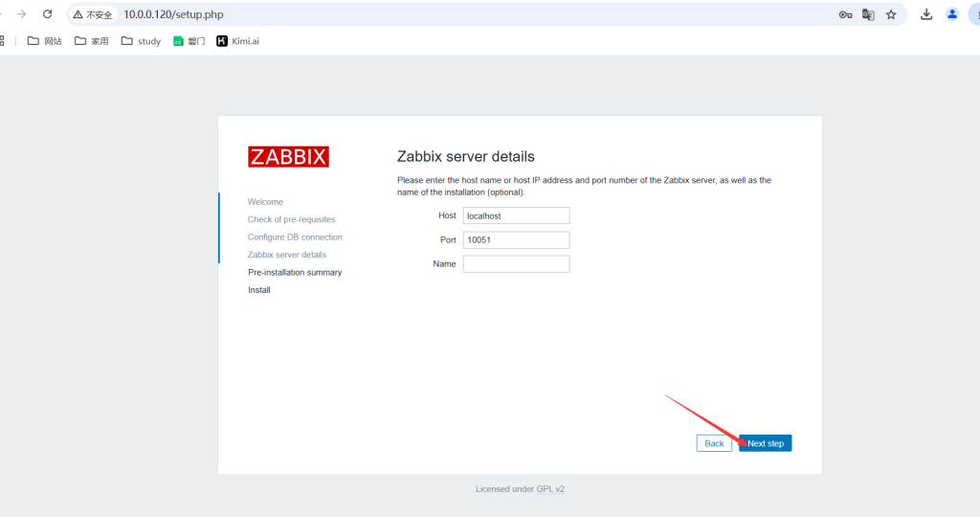Screen dimensions: 980x517
Task: Open the browser downloads icon
Action: (x=926, y=14)
